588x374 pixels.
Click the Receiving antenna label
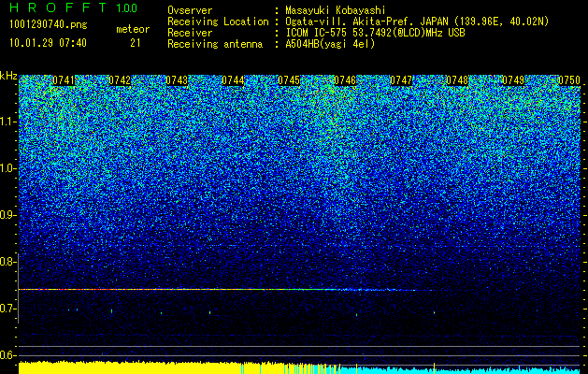point(215,44)
